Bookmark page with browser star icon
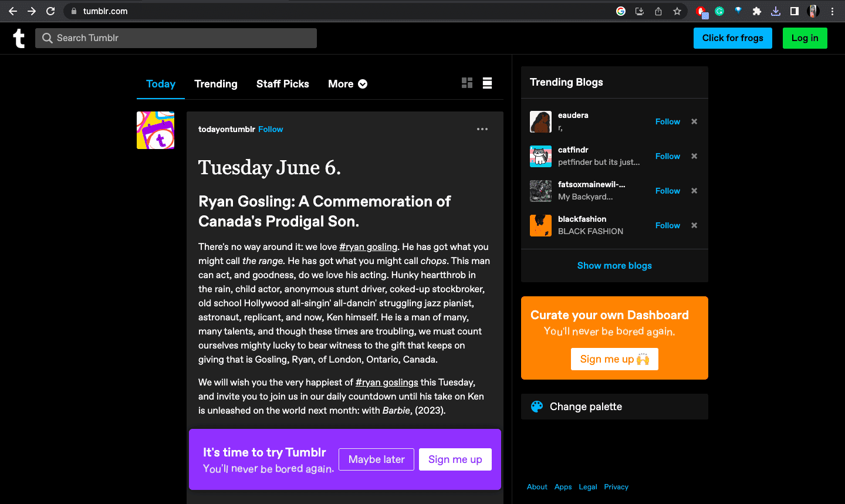This screenshot has width=845, height=504. tap(677, 11)
